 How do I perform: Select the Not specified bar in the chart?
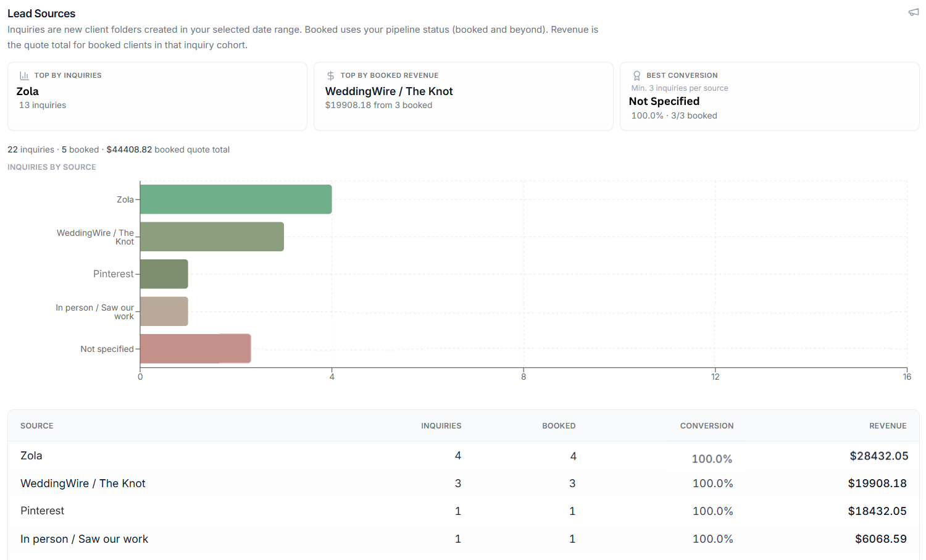pyautogui.click(x=196, y=349)
